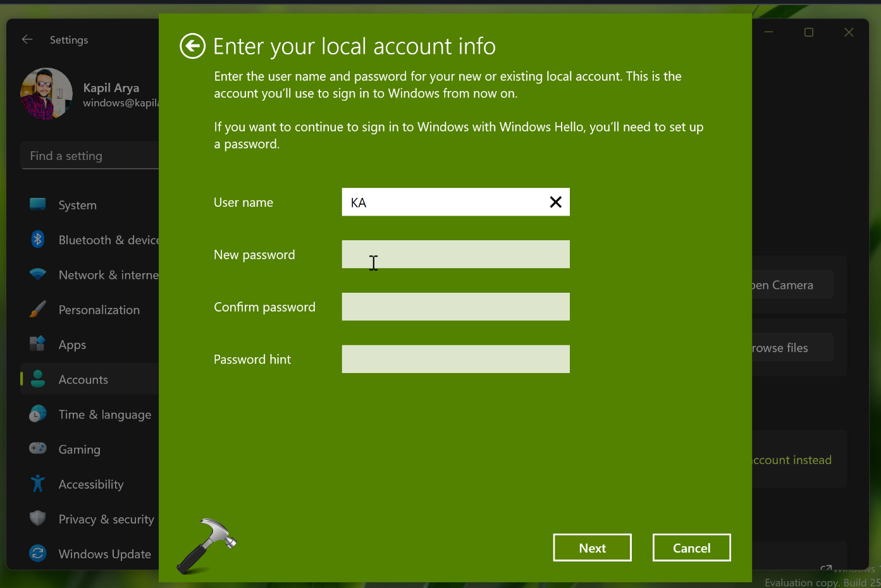Open System settings via monitor icon
This screenshot has height=588, width=881.
pyautogui.click(x=38, y=204)
